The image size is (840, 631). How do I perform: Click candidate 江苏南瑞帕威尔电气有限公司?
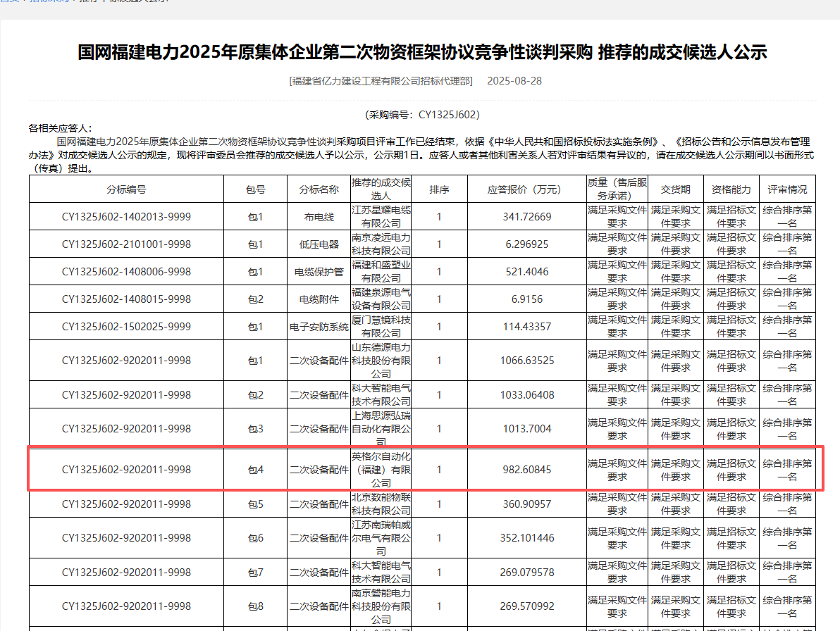(381, 538)
